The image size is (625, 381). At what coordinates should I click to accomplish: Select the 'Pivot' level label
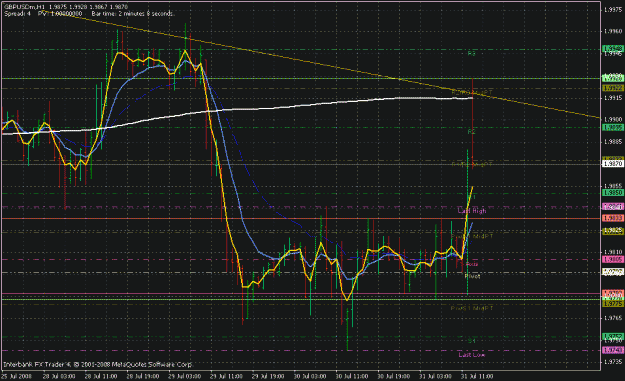tap(472, 276)
